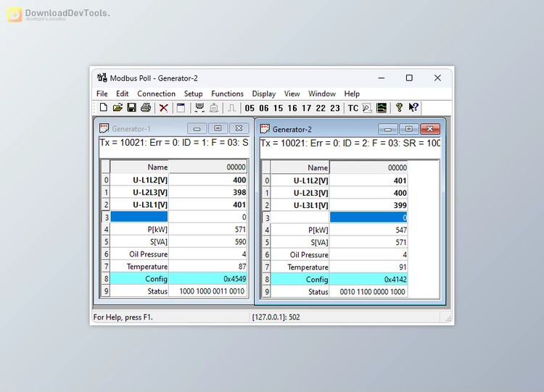Open the Help menu
544x392 pixels.
click(x=352, y=93)
